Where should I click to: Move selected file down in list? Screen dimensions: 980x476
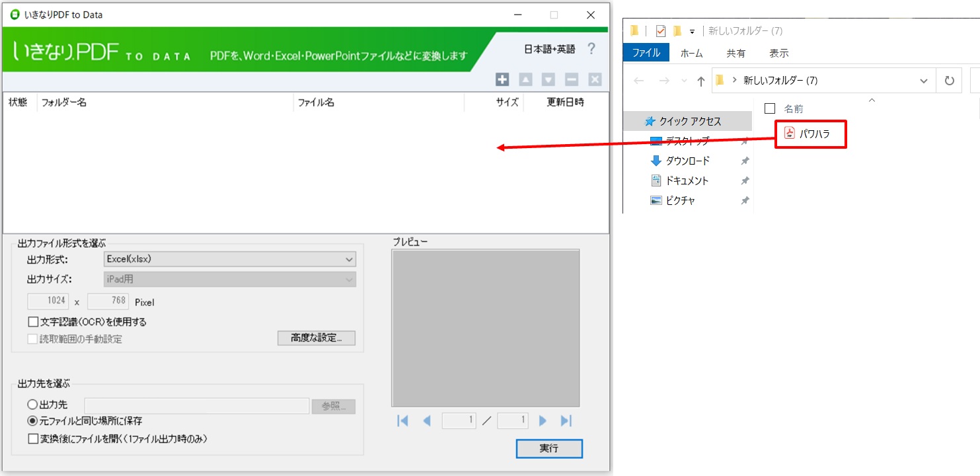[548, 79]
